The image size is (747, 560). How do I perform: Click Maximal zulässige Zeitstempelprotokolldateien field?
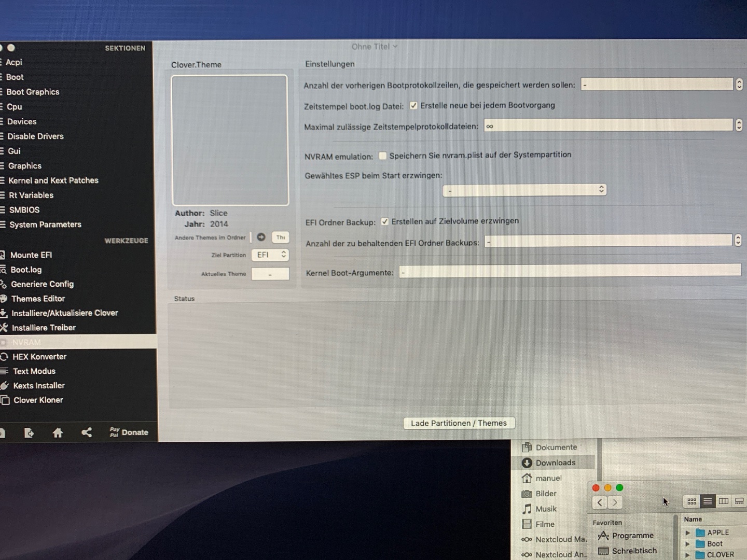(x=608, y=125)
